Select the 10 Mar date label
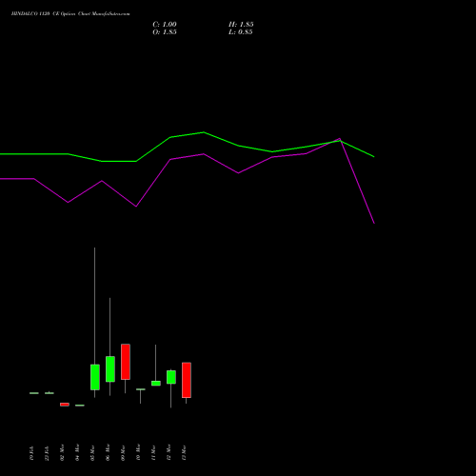The image size is (476, 476). (138, 452)
